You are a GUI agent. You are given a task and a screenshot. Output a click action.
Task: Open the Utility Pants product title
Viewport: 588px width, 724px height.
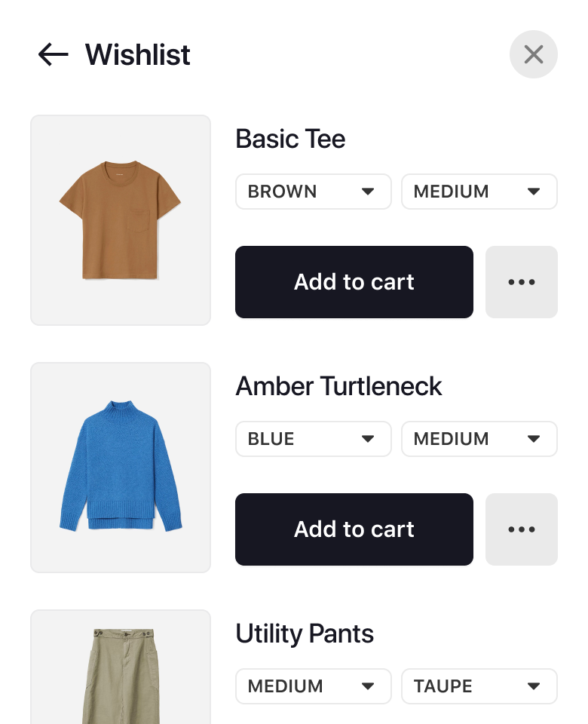[305, 633]
